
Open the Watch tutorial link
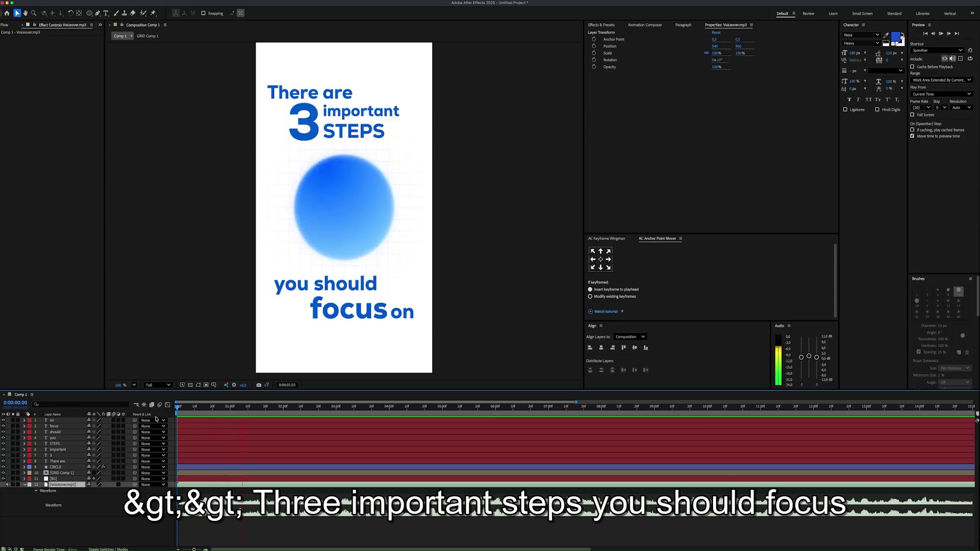(x=606, y=312)
